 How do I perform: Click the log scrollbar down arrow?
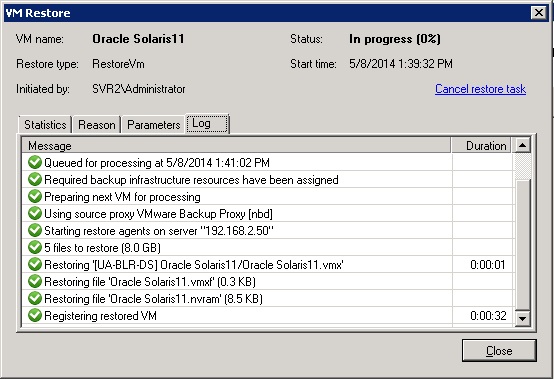click(x=522, y=318)
